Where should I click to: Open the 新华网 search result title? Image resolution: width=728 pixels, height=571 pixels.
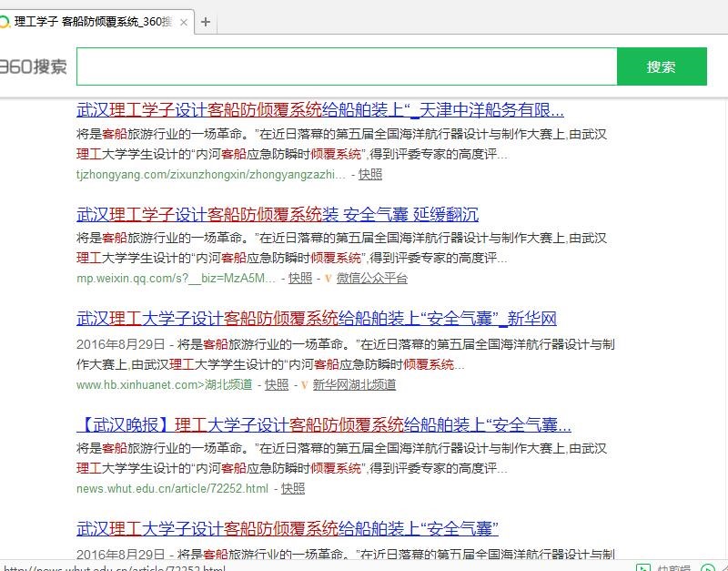point(316,319)
